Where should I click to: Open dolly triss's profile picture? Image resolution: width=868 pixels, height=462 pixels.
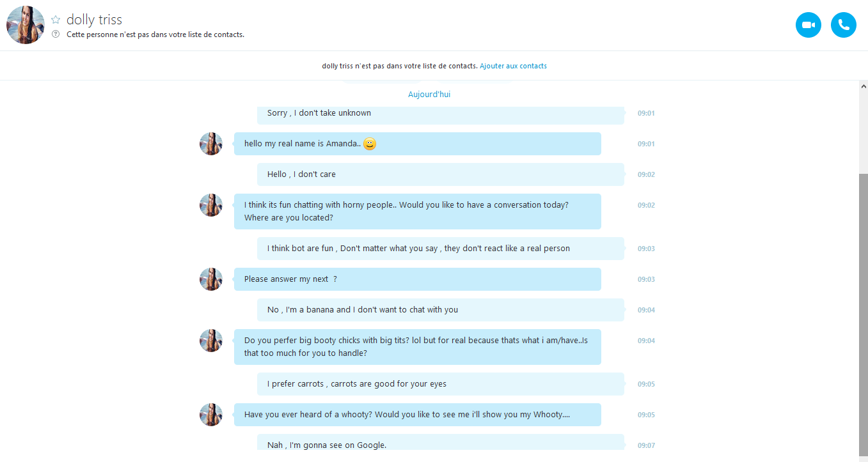pyautogui.click(x=25, y=24)
